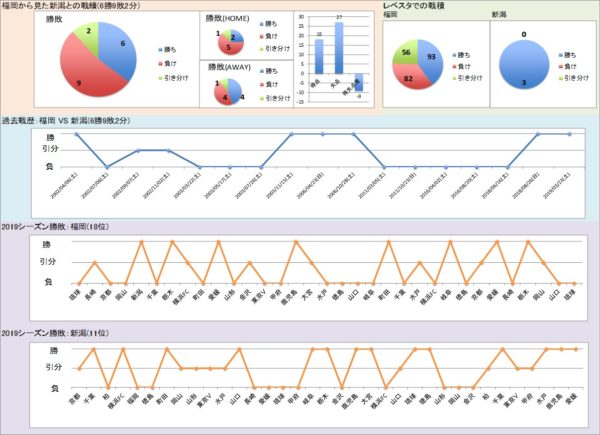
Task: Select the last data point of 過去戦歴 line
Action: click(x=569, y=134)
